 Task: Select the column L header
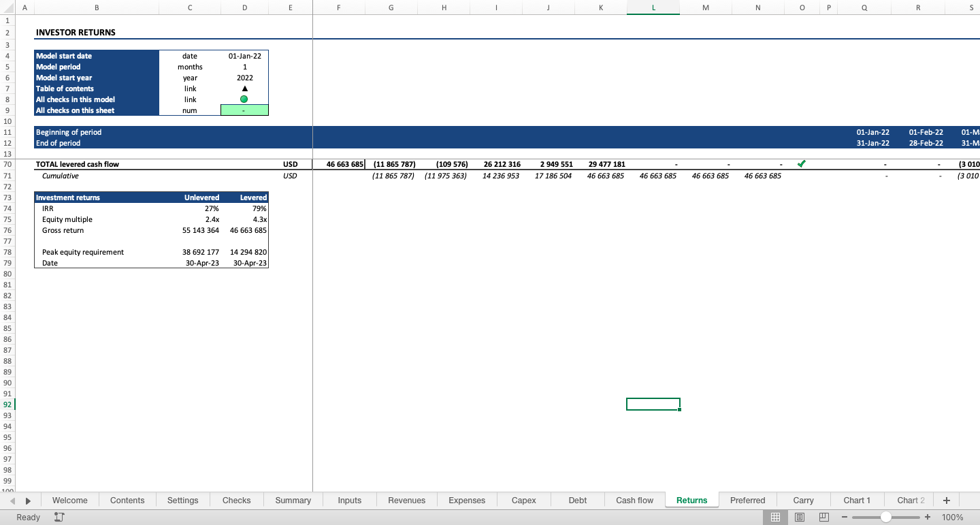coord(653,7)
